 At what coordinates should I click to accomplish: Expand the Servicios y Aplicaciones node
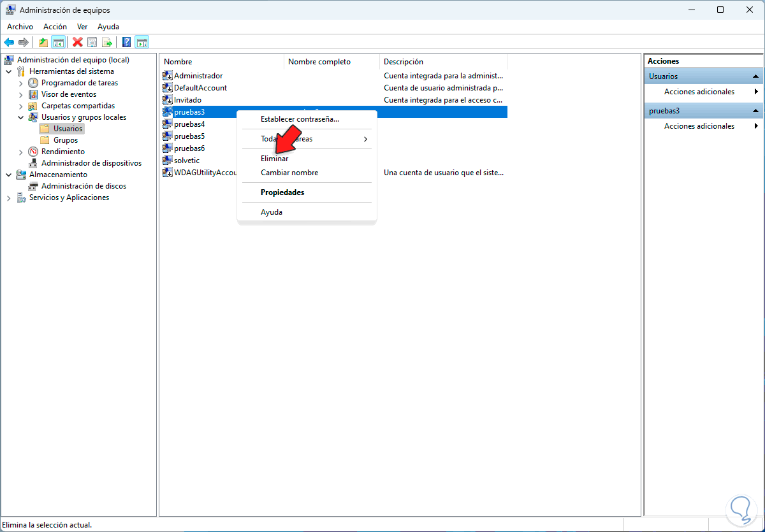9,197
